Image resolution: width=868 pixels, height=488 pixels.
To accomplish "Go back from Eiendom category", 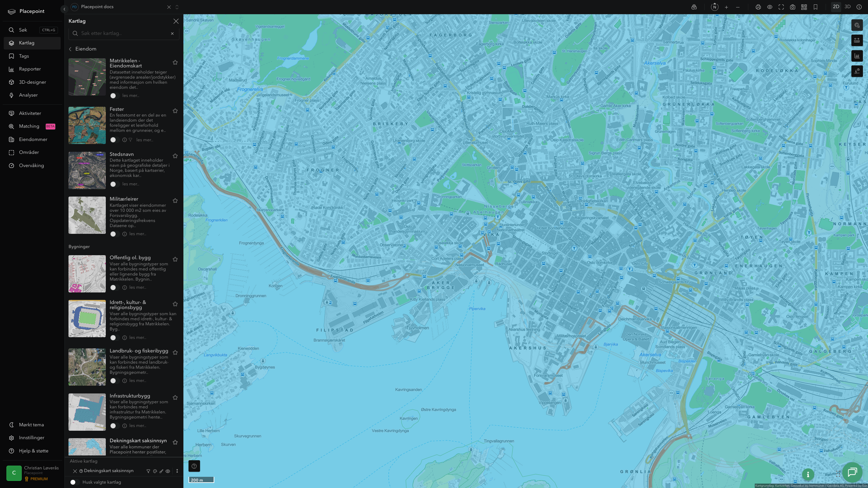I will [70, 49].
